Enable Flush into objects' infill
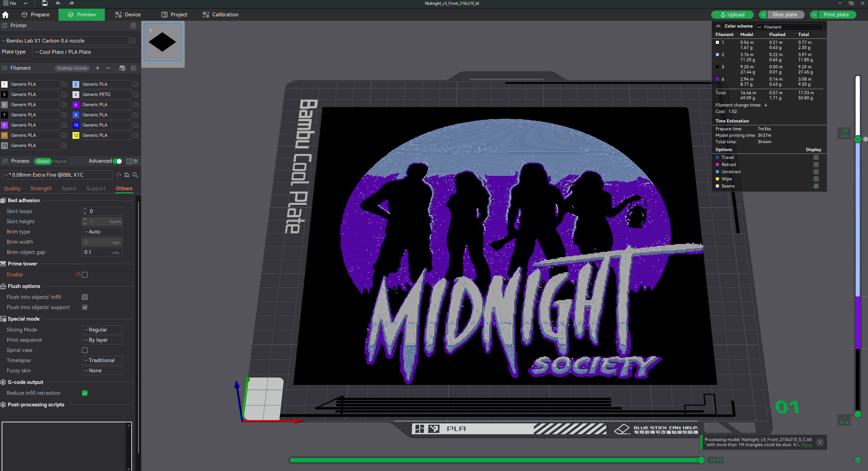 coord(85,297)
